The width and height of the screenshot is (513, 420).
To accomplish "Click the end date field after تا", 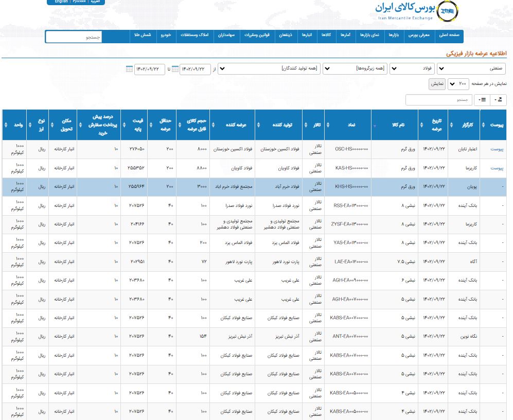I will point(150,69).
